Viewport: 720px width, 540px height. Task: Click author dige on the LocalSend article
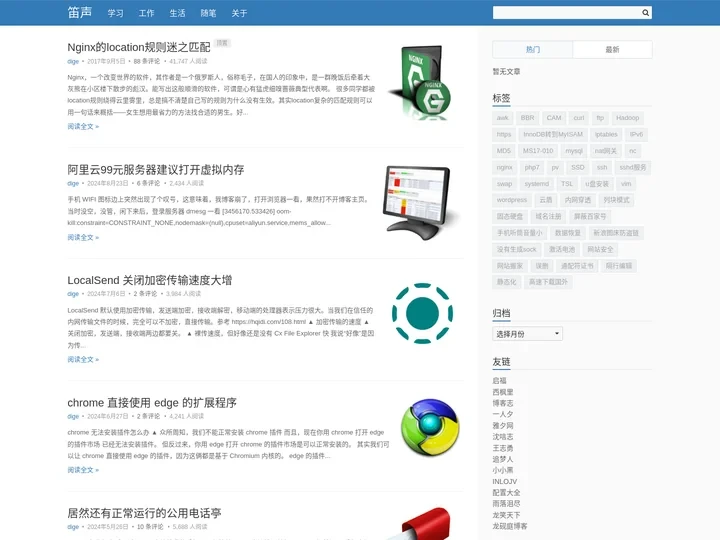73,293
